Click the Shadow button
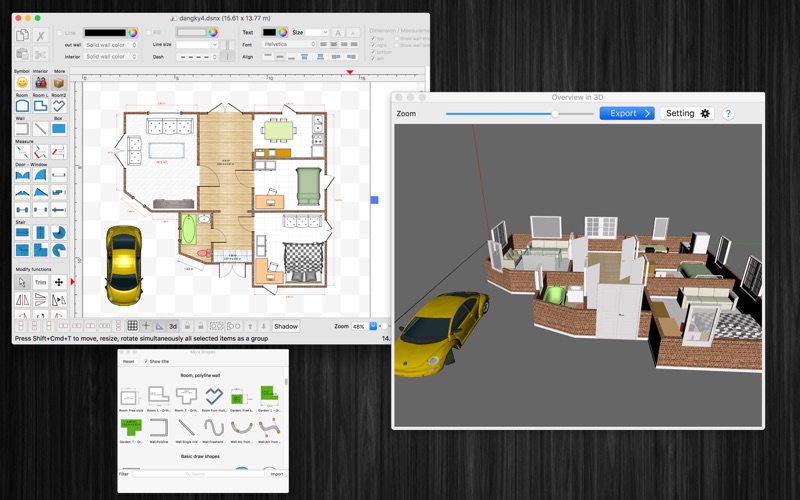This screenshot has width=800, height=500. pos(286,326)
